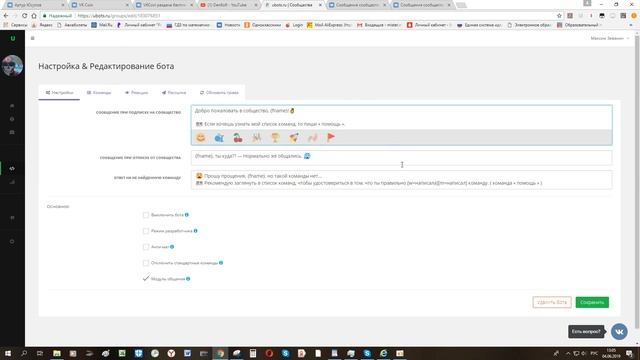Switch to the VK Coin browser tab

pos(99,5)
